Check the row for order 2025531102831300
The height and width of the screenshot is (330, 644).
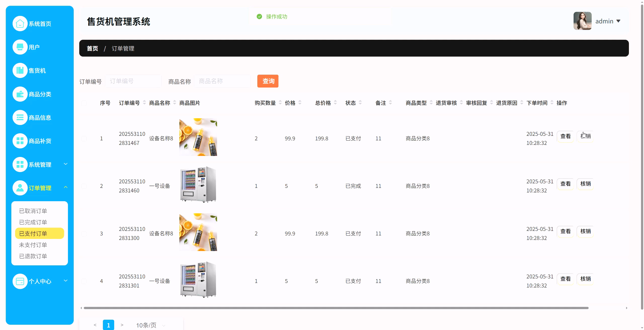pos(84,234)
